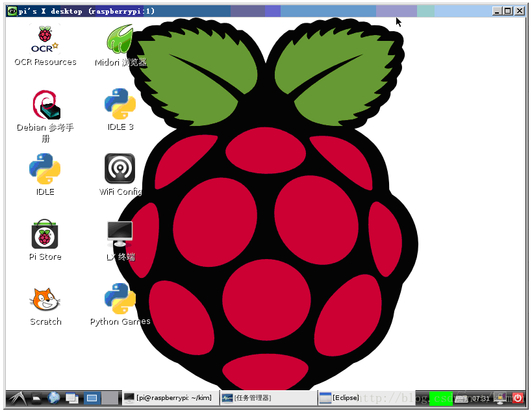
Task: Click the 07:31 clock in the panel
Action: (481, 399)
